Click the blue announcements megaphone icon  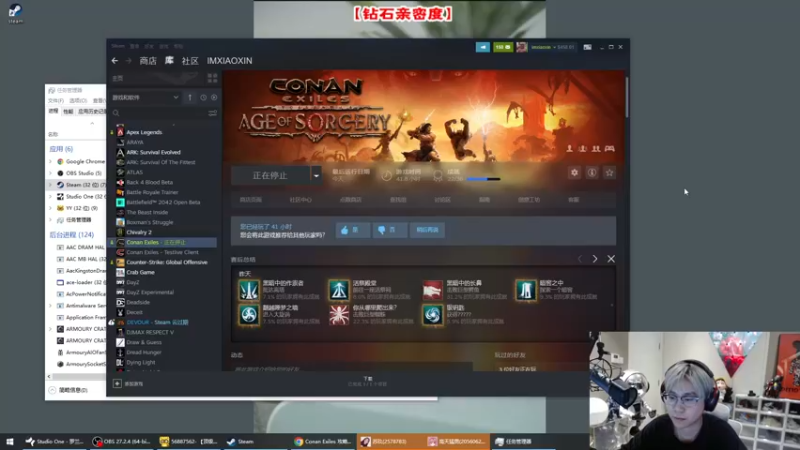483,47
